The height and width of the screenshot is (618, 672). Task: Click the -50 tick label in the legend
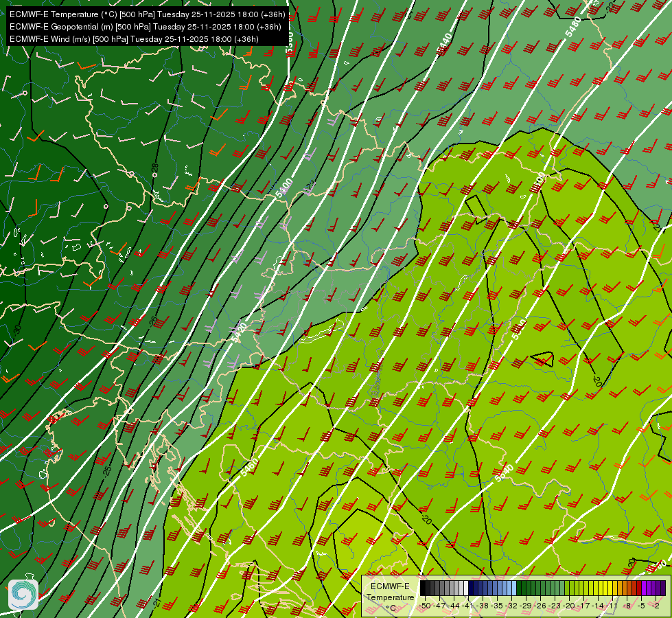click(x=425, y=606)
